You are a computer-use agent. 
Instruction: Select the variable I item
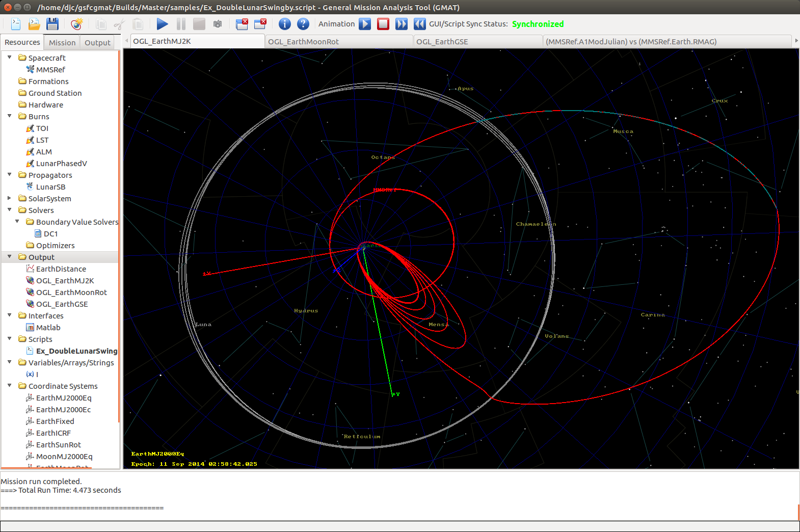tap(32, 375)
